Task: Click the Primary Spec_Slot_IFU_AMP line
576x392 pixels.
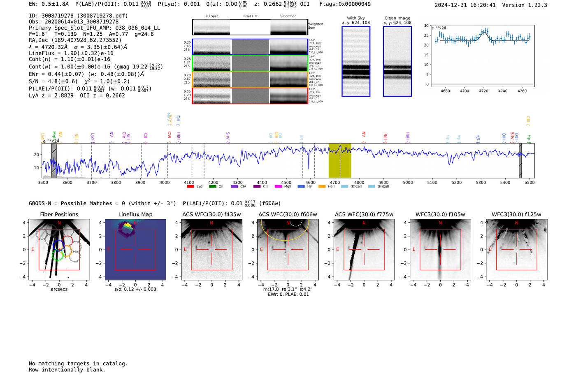Action: coord(95,28)
